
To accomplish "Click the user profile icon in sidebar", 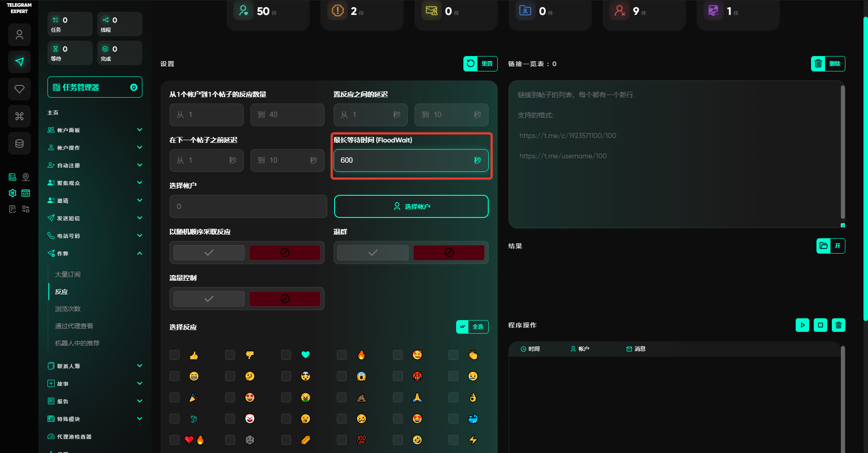I will coord(19,35).
